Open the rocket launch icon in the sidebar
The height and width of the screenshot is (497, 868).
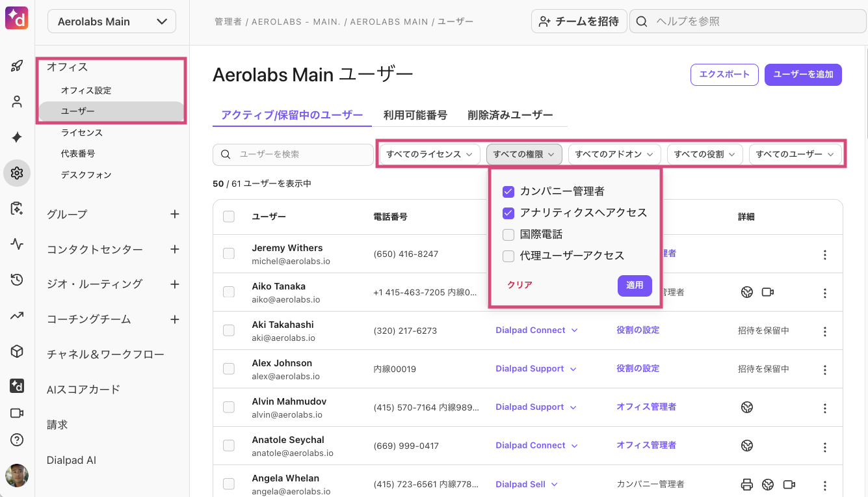[17, 65]
